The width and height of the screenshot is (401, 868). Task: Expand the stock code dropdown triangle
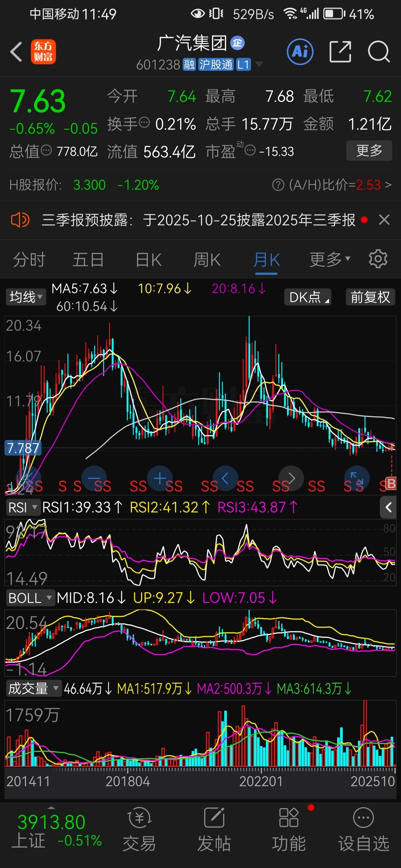point(259,64)
